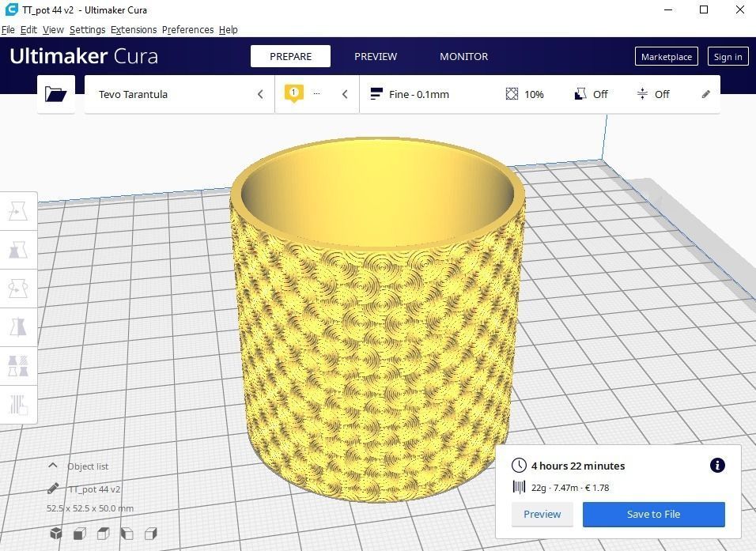Click Save to File button
The height and width of the screenshot is (551, 756).
pyautogui.click(x=653, y=515)
